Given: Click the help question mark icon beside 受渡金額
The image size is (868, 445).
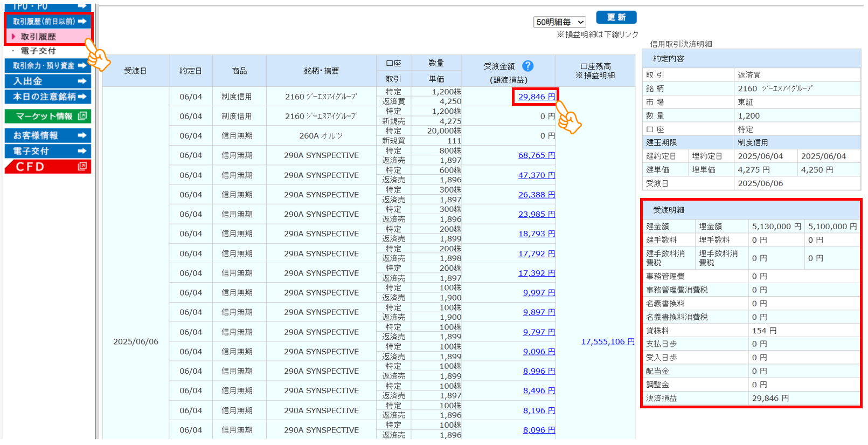Looking at the screenshot, I should click(x=527, y=66).
